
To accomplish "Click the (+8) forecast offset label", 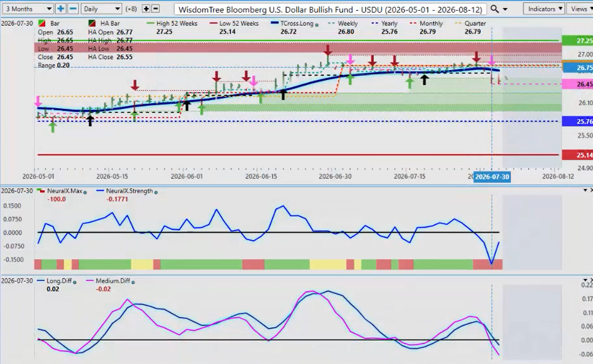I will [131, 9].
